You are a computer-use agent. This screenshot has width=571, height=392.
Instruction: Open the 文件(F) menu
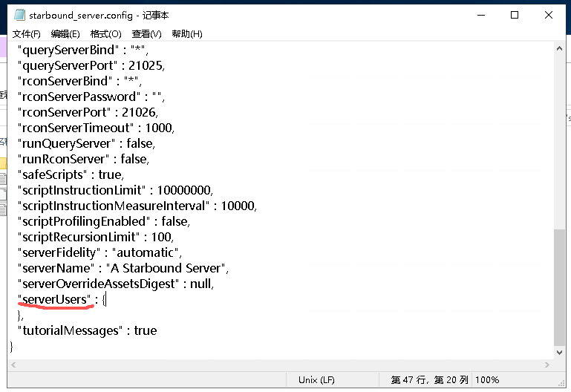coord(26,34)
